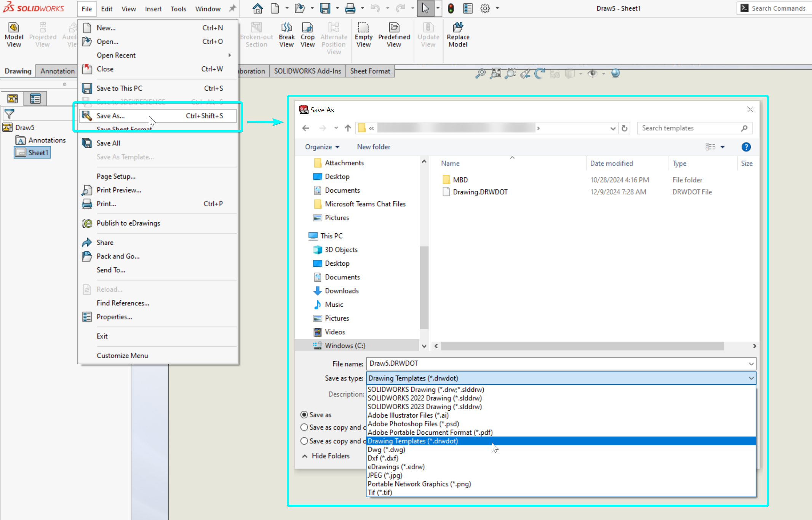Click the New document icon in toolbar
This screenshot has width=812, height=520.
click(x=275, y=8)
